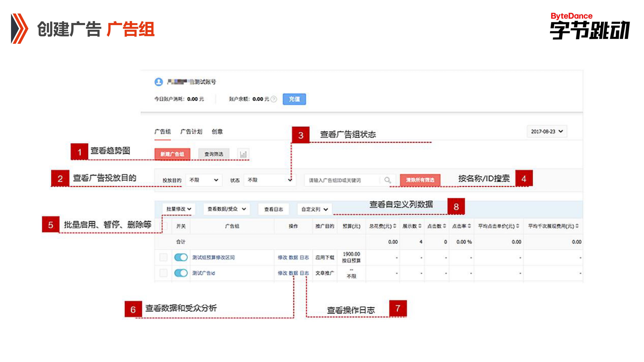Sort by 点击率 column arrows

point(469,226)
